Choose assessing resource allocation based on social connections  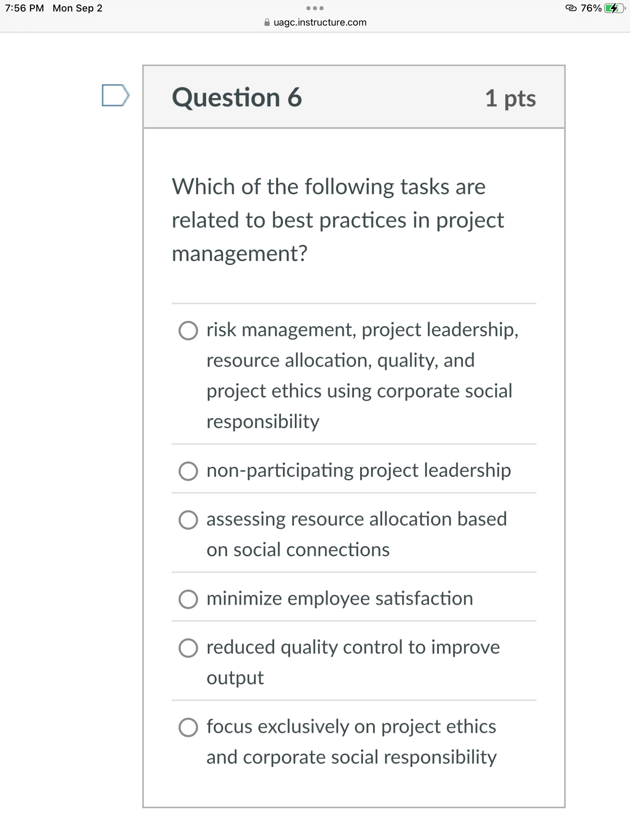pos(188,521)
